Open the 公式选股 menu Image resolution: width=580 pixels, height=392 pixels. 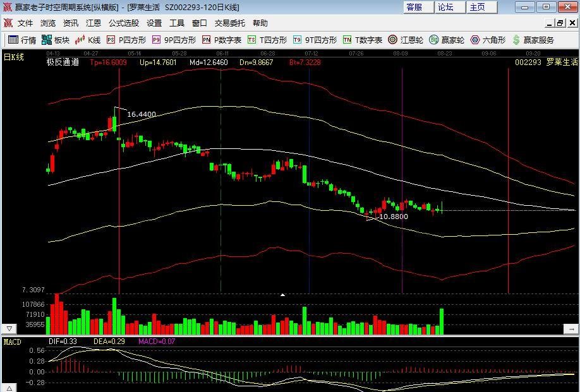coord(124,23)
